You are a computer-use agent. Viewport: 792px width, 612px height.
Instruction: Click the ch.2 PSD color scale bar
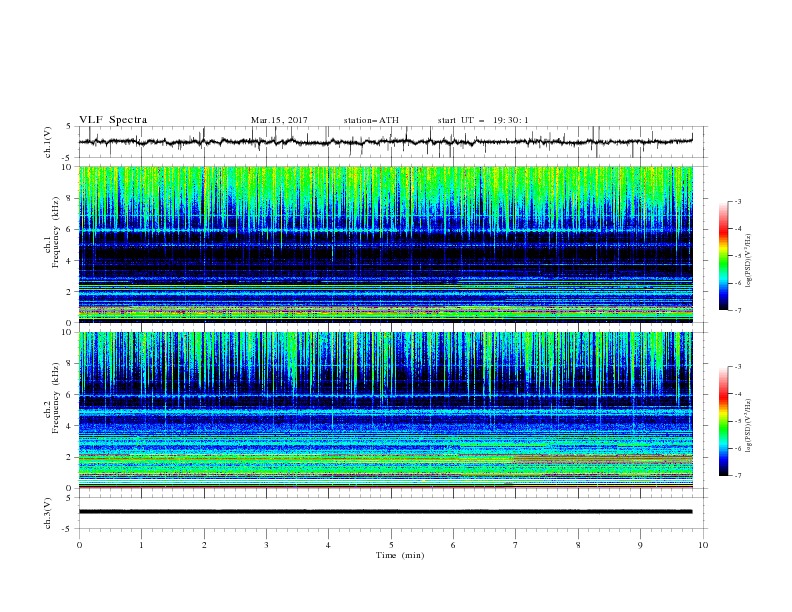pyautogui.click(x=724, y=421)
